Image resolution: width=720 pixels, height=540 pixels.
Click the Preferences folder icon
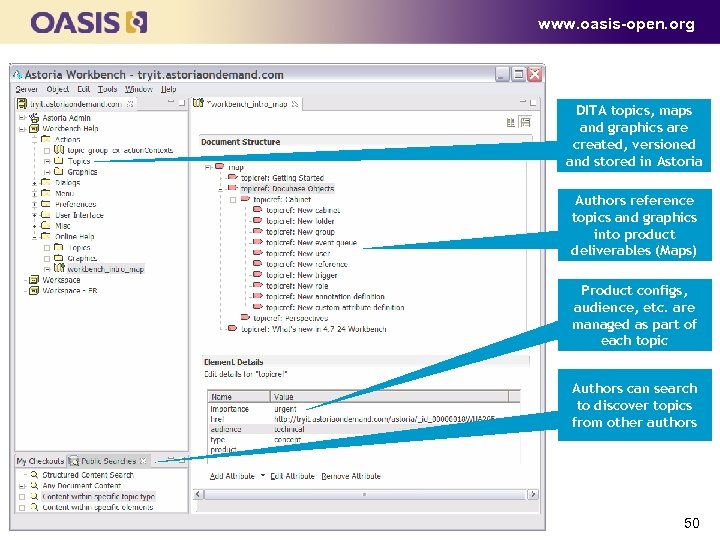pyautogui.click(x=46, y=203)
